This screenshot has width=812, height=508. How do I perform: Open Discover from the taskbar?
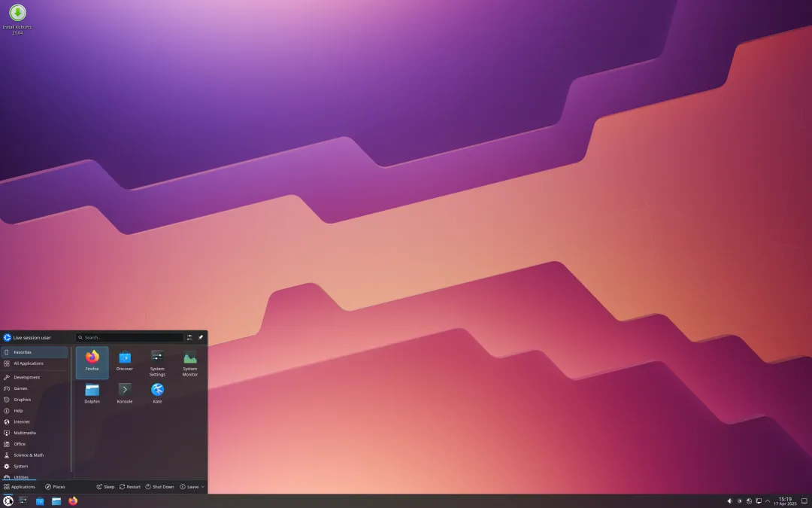pos(40,500)
